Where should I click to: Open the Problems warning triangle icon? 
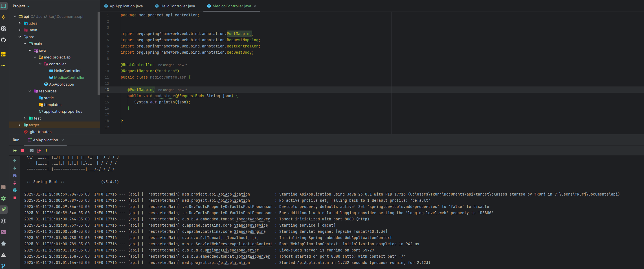click(x=3, y=255)
